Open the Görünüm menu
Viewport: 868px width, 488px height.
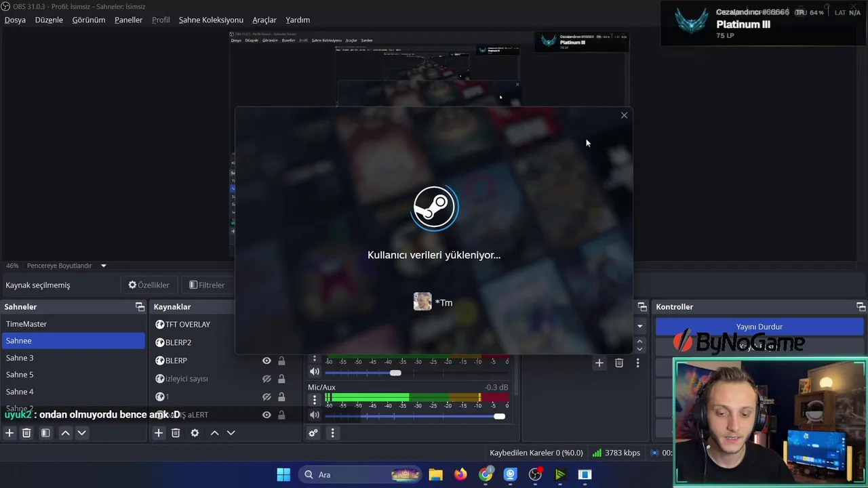click(89, 20)
